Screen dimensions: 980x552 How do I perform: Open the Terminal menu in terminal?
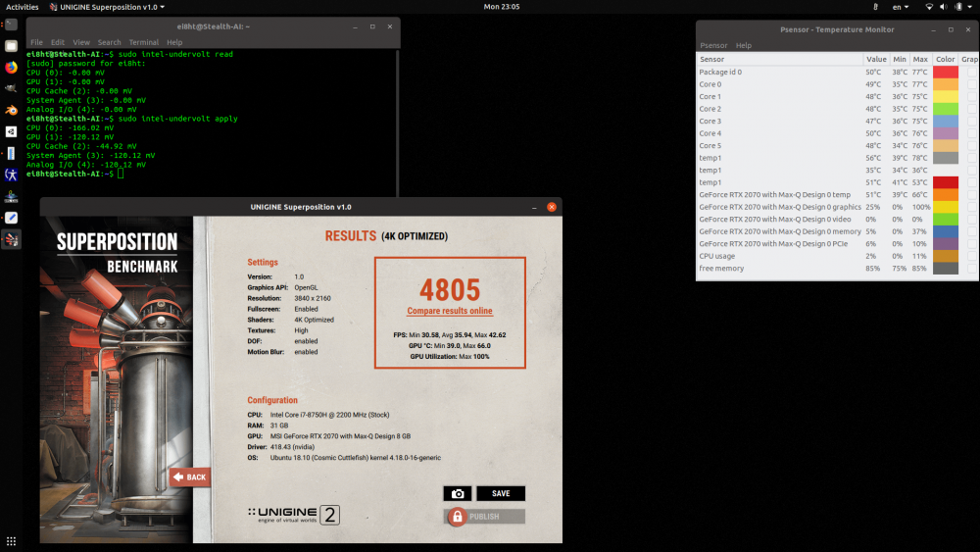pos(144,42)
